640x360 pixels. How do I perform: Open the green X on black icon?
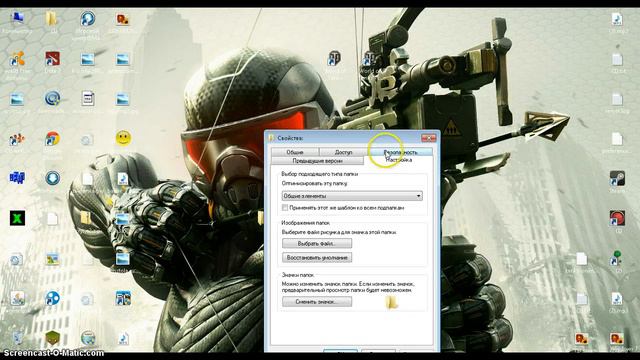[x=17, y=218]
